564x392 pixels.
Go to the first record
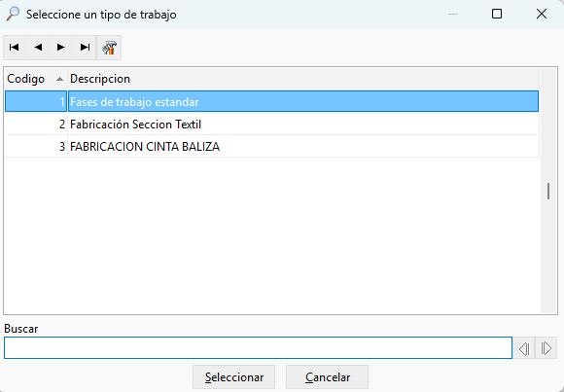pyautogui.click(x=15, y=47)
